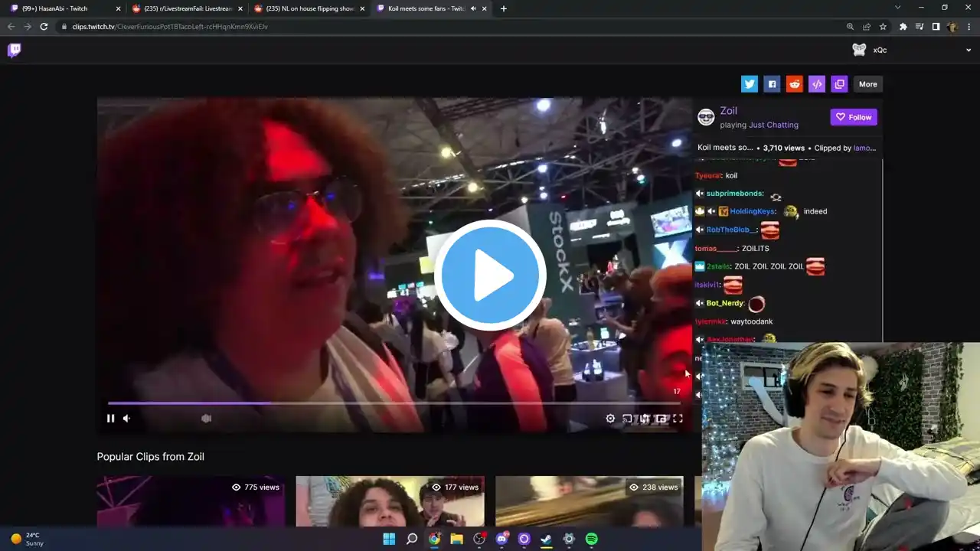Screen dimensions: 980x551
Task: Expand the xQc account dropdown
Action: (969, 51)
